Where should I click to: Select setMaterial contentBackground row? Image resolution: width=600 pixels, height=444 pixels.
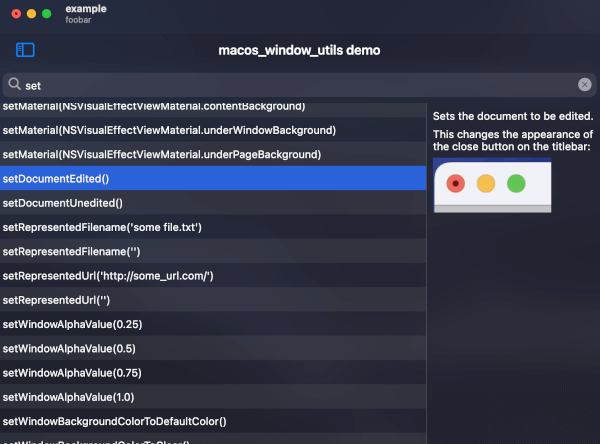pos(213,108)
